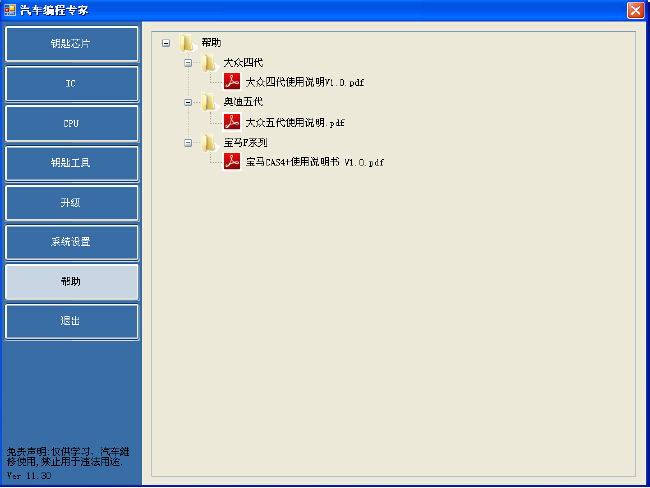
Task: Select the highlighted 帮助 sidebar button
Action: [72, 282]
